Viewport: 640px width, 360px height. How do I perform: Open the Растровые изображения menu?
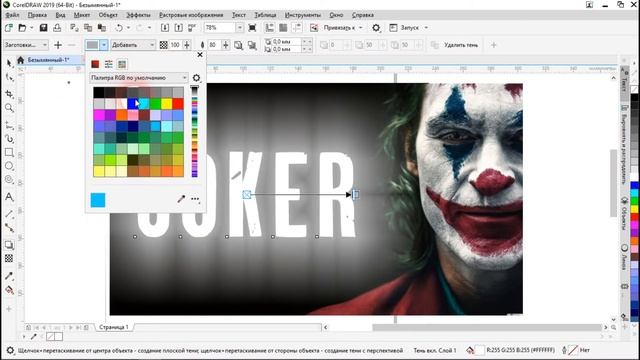pos(191,15)
